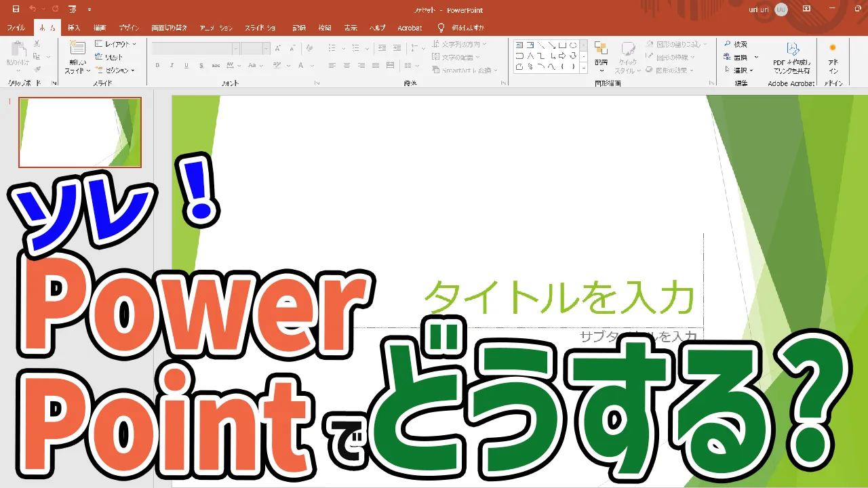This screenshot has width=868, height=488.
Task: Select slide 1 thumbnail in panel
Action: coord(80,132)
